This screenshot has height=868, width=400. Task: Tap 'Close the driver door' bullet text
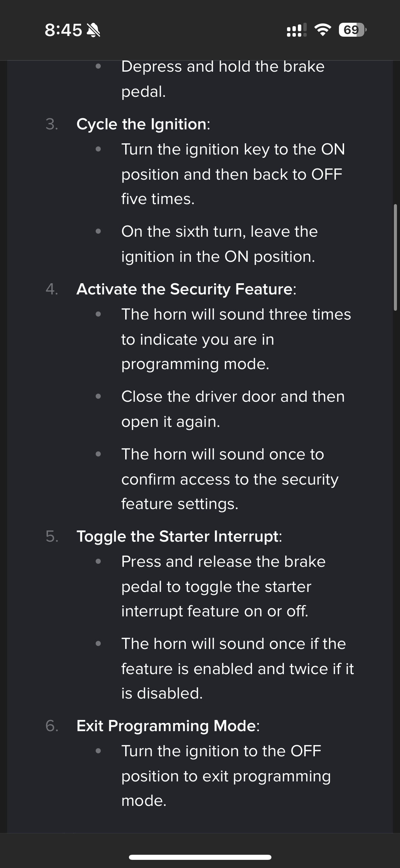pyautogui.click(x=233, y=409)
